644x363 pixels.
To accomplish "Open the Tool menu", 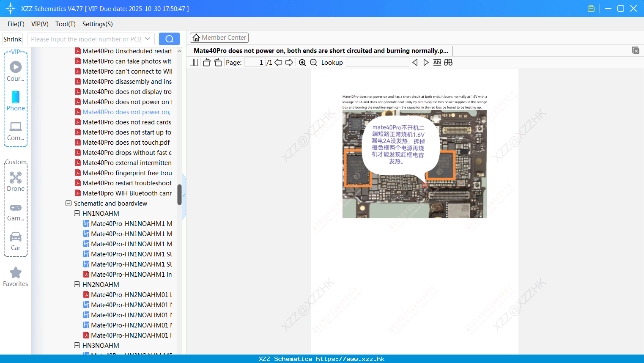I will pos(66,24).
